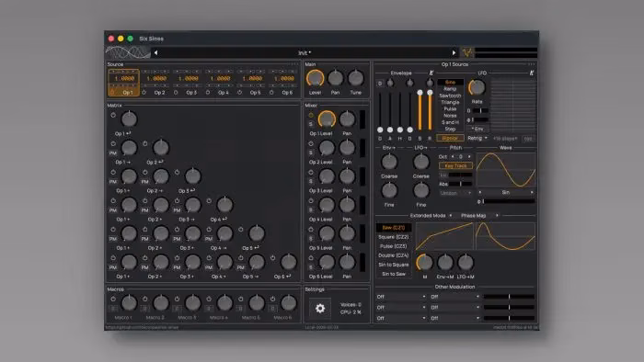Click the key-trigger icon next to Envelope
Image resolution: width=644 pixels, height=362 pixels.
[431, 73]
